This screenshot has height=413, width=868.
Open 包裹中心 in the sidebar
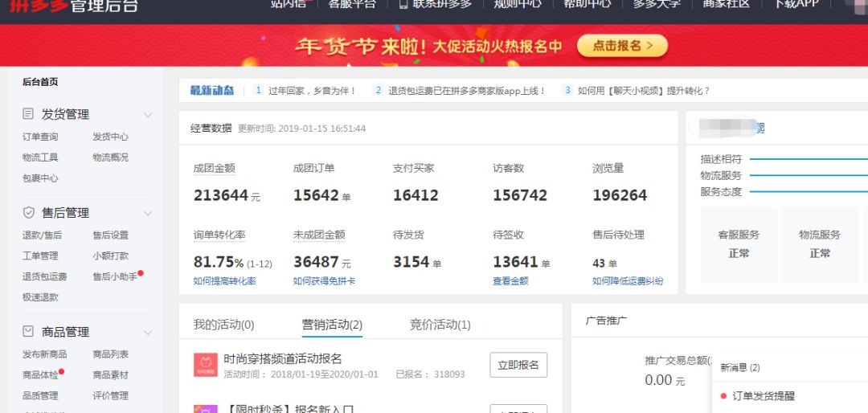coord(40,178)
